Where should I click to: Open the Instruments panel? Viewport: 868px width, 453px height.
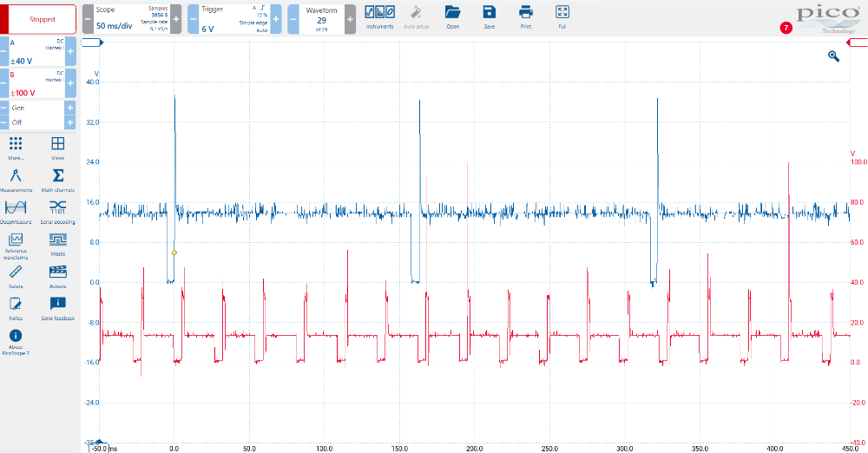point(379,16)
